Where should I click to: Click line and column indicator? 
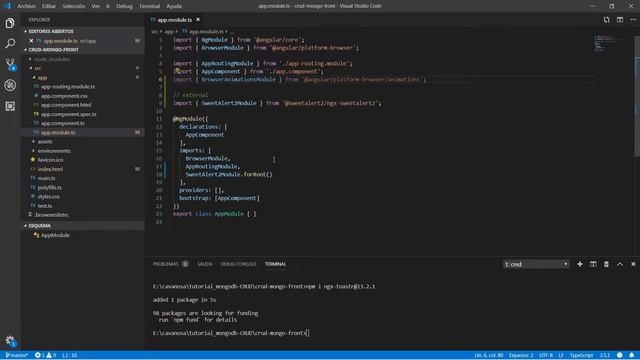(489, 355)
